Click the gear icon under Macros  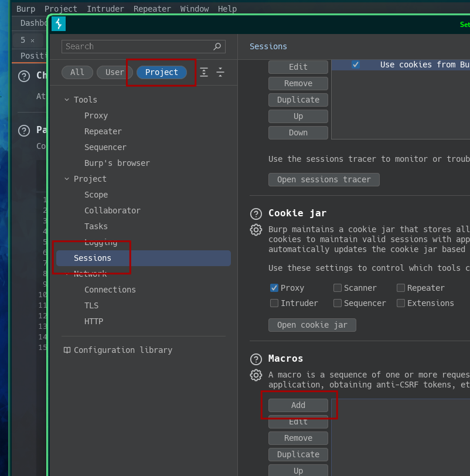coord(256,375)
